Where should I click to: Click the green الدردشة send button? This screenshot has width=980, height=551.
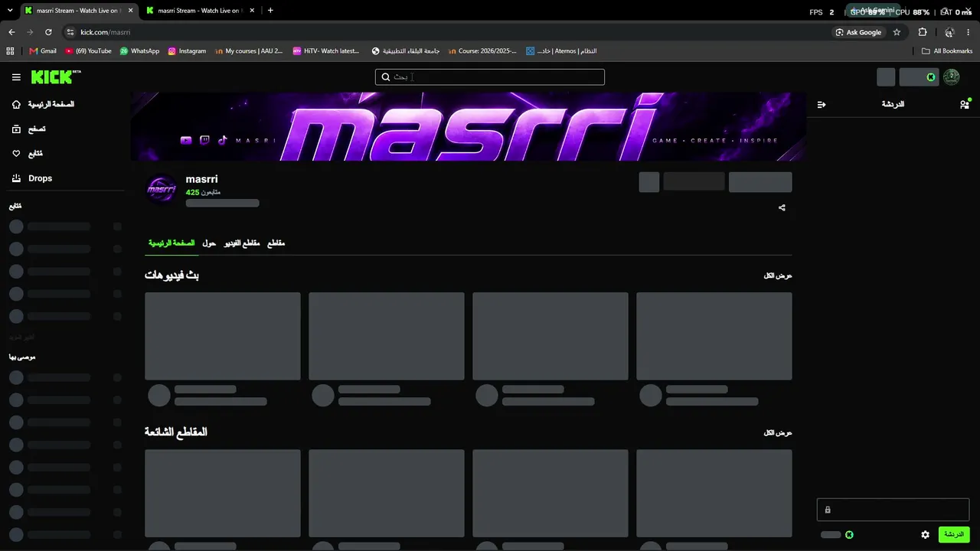[954, 534]
